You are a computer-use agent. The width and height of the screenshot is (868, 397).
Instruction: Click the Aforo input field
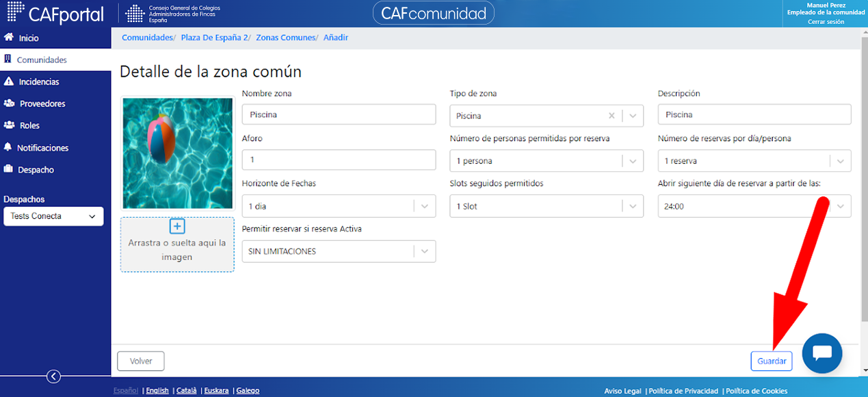339,159
